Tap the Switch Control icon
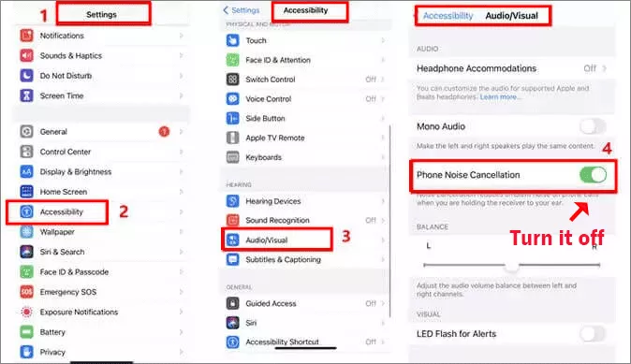 click(232, 80)
